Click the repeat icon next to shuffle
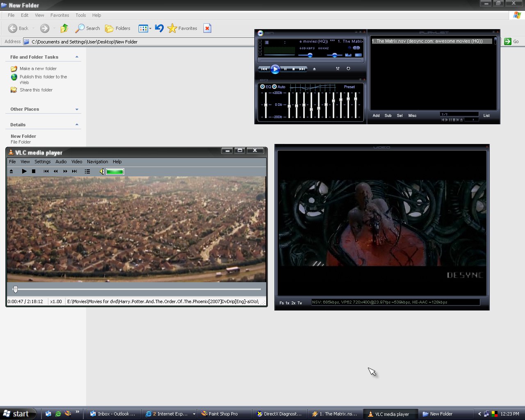The height and width of the screenshot is (420, 525). tap(348, 68)
